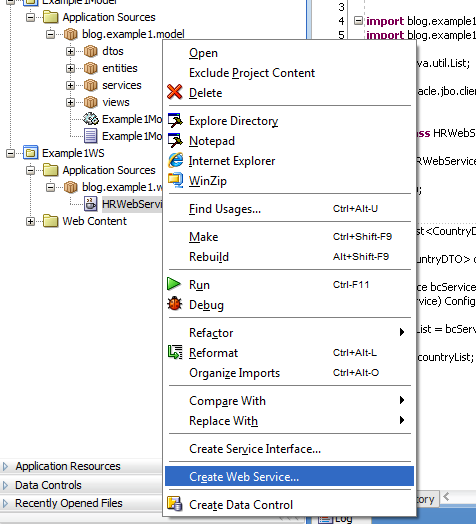
Task: Click the Notepad tool icon
Action: 175,141
